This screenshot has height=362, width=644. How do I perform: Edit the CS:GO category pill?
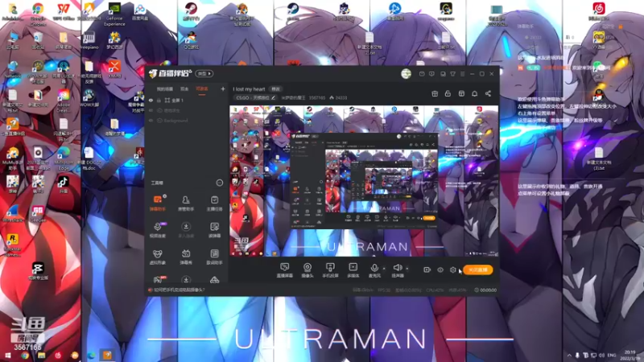click(x=255, y=97)
